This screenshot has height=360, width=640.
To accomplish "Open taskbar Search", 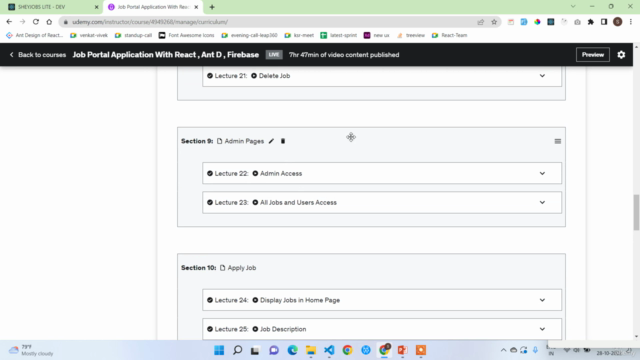I will [x=237, y=350].
